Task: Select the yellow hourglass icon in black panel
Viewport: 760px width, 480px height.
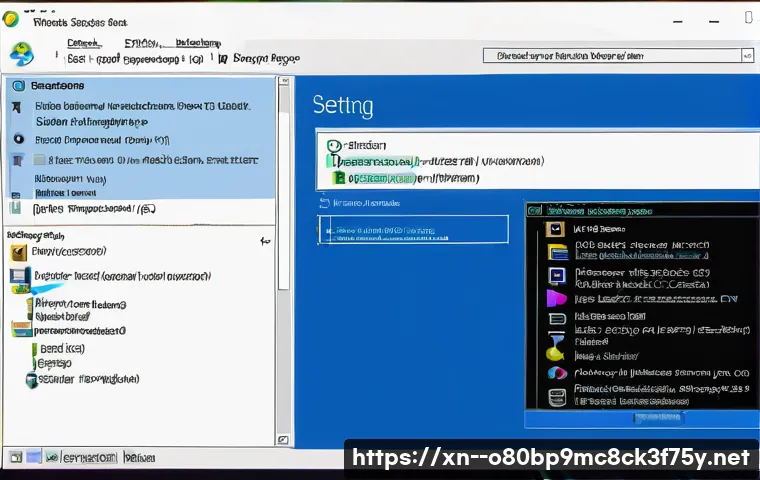Action: (x=556, y=349)
